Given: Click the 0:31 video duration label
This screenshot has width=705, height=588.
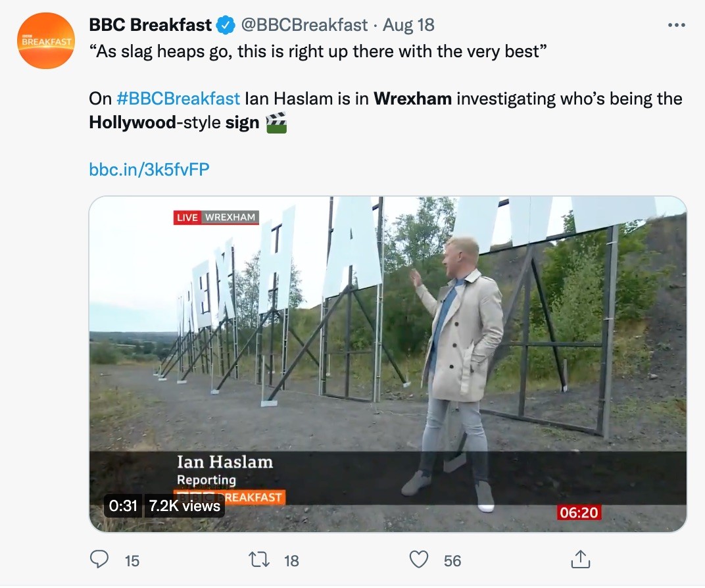Looking at the screenshot, I should pyautogui.click(x=123, y=505).
